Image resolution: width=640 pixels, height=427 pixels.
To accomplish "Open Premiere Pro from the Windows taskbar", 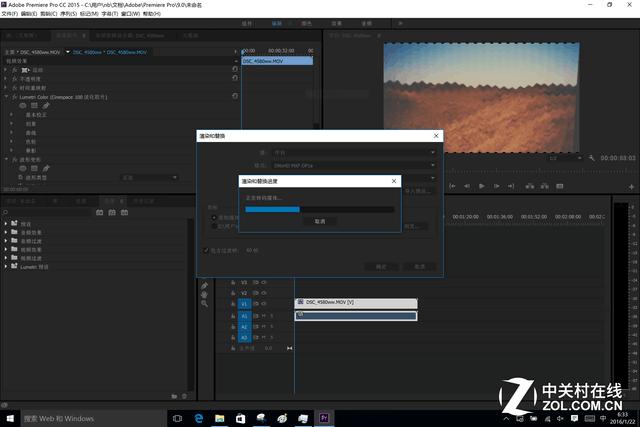I will click(x=324, y=418).
